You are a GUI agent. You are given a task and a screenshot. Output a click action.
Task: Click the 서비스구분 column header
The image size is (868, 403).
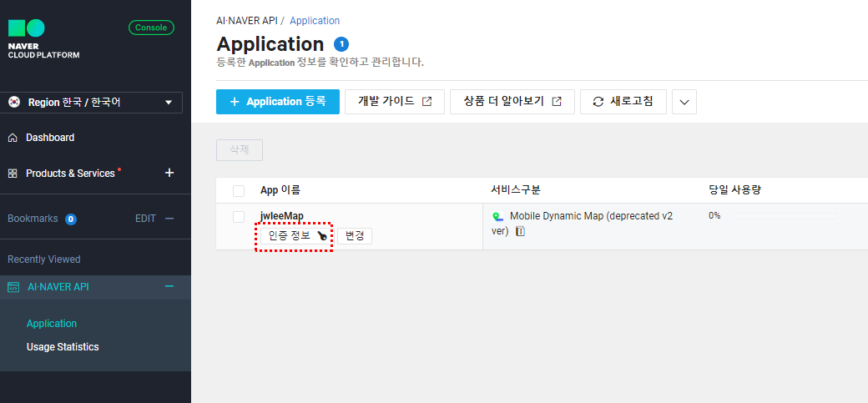pyautogui.click(x=516, y=190)
